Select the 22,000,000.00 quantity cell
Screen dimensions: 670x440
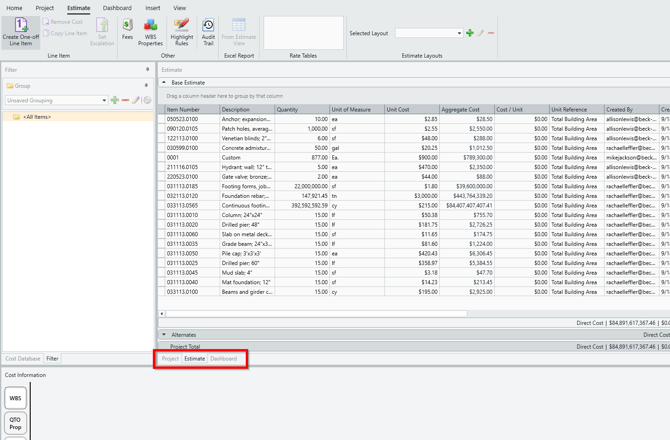point(302,186)
